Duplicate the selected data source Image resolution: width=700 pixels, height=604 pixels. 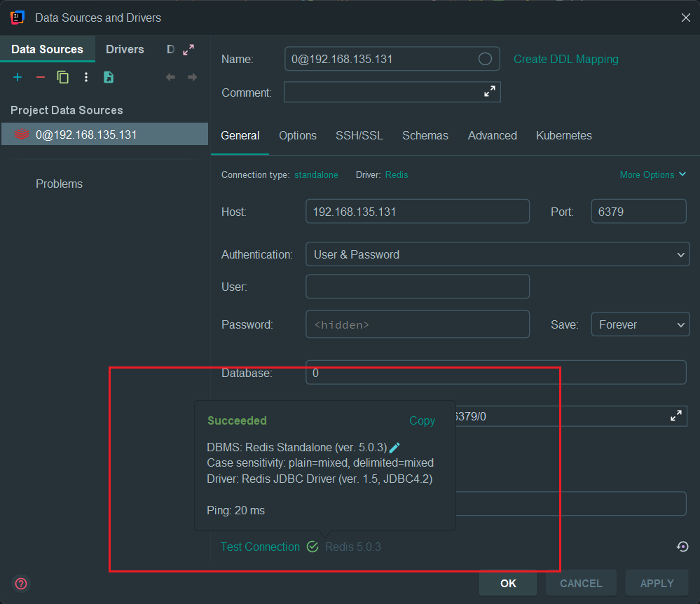(63, 77)
